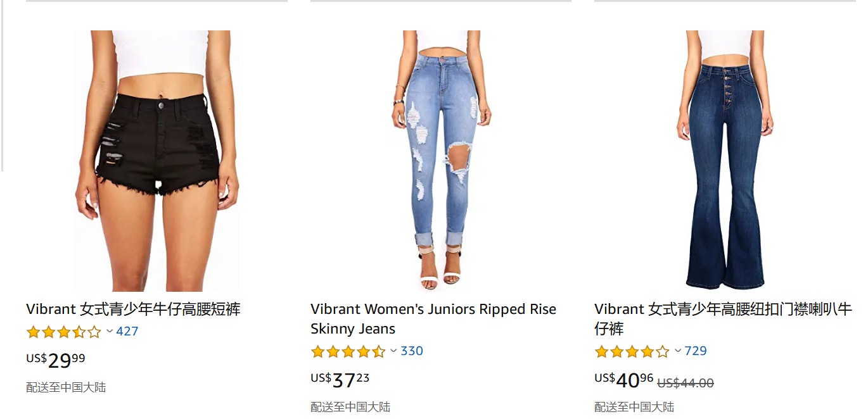The height and width of the screenshot is (419, 868).
Task: Open the ripped skinny jeans product image
Action: pyautogui.click(x=441, y=161)
